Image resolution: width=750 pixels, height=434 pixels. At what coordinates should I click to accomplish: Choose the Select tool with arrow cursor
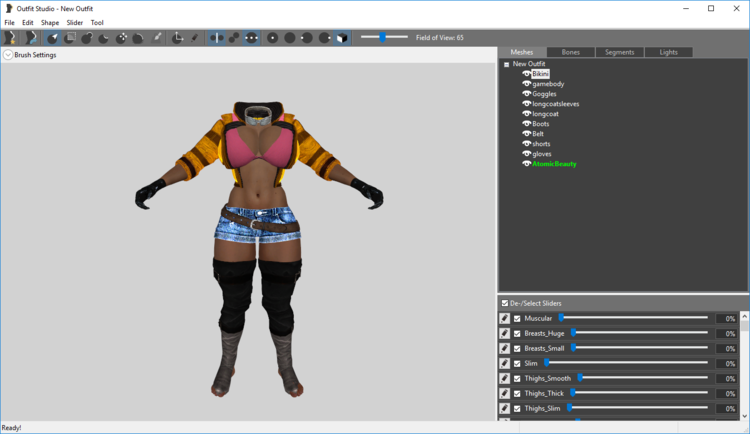[53, 38]
